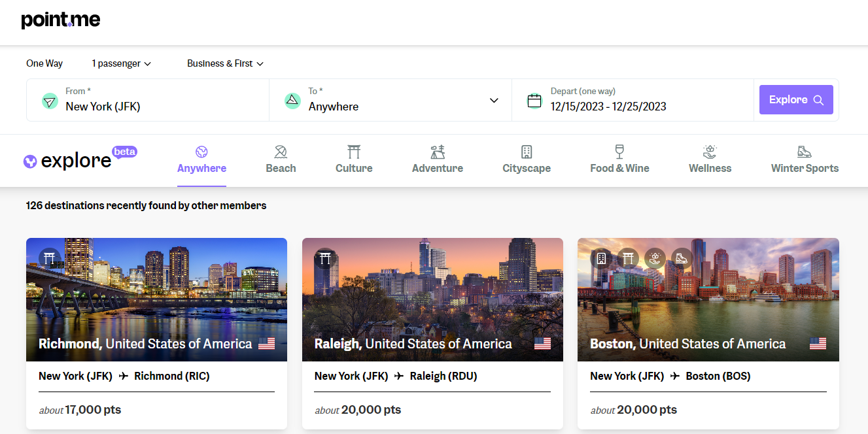Select the Culture torii icon
The height and width of the screenshot is (434, 868).
pyautogui.click(x=353, y=152)
